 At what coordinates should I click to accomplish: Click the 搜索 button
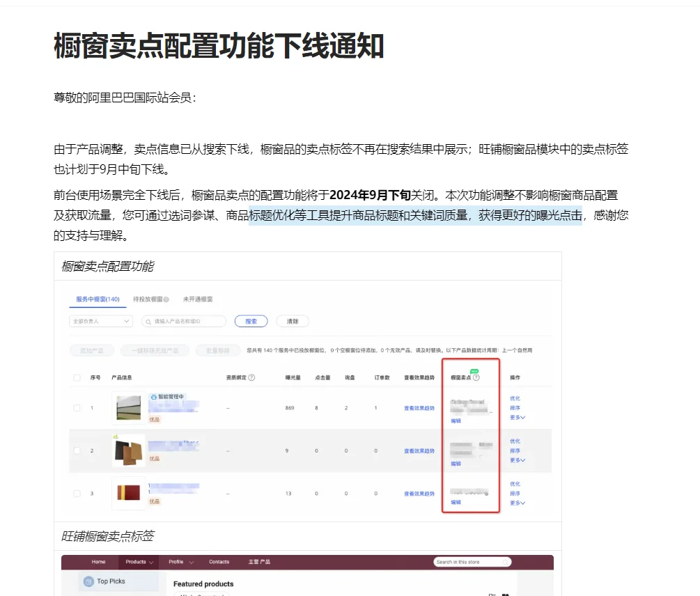250,321
